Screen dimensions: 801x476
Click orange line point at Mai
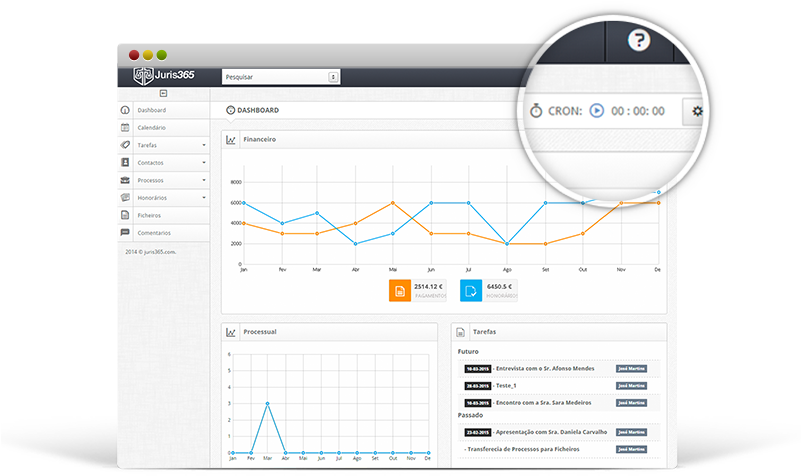pyautogui.click(x=393, y=203)
